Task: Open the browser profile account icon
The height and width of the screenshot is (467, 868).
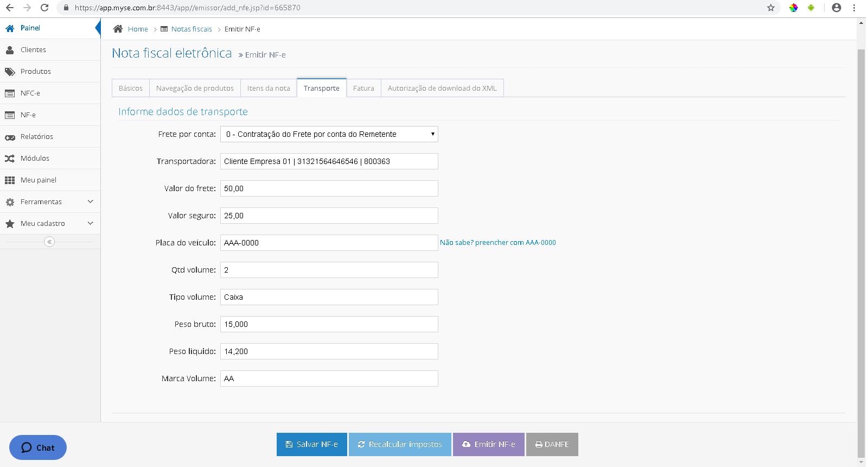Action: [x=837, y=8]
